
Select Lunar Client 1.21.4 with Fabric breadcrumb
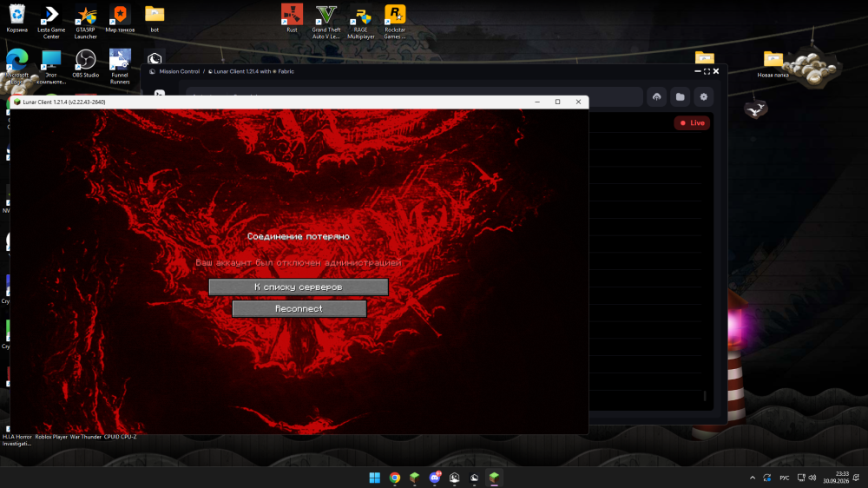point(252,71)
